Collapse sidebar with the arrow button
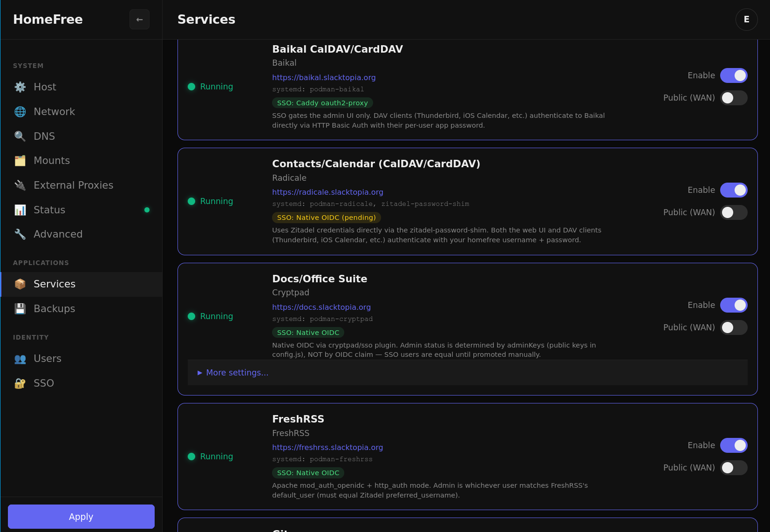Image resolution: width=770 pixels, height=532 pixels. pyautogui.click(x=139, y=20)
